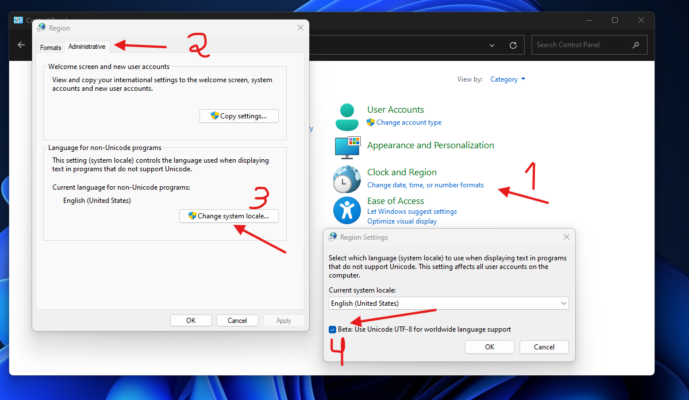Select the Administrative tab

pos(87,47)
